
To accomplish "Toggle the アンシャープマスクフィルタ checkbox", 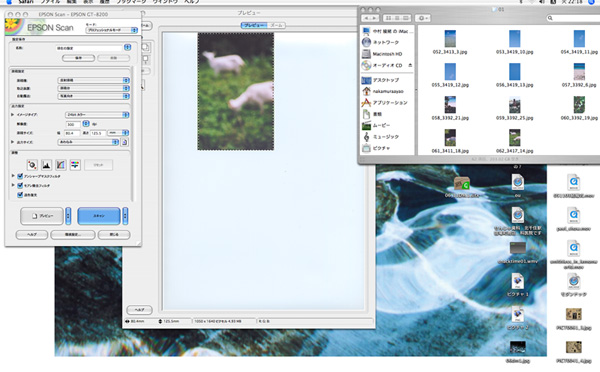I will [20, 176].
